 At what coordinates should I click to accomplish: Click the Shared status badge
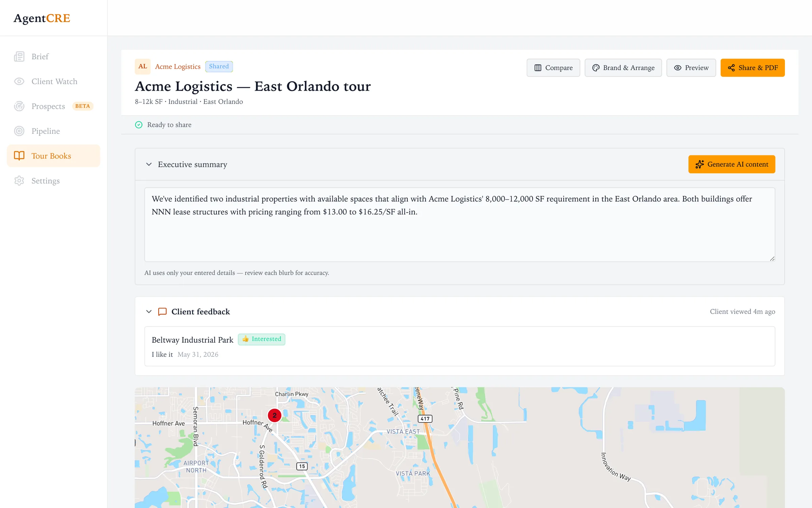click(x=219, y=66)
